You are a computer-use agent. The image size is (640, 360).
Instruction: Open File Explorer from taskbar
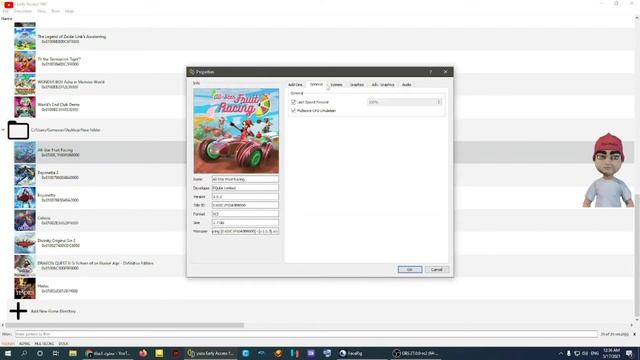[73, 353]
